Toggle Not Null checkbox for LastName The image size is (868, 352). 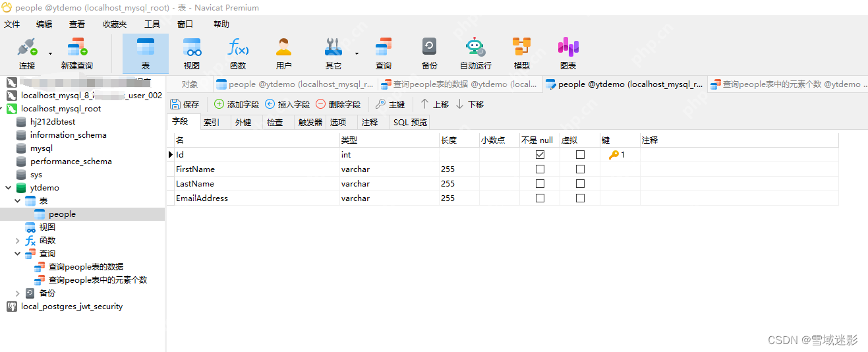coord(540,184)
